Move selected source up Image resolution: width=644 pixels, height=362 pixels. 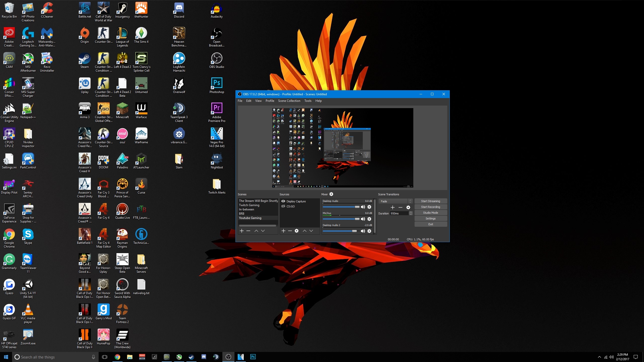(304, 231)
